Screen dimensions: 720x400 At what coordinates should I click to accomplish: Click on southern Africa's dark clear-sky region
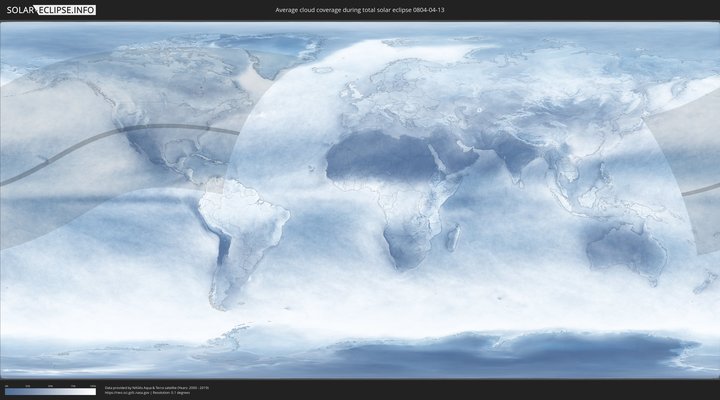[405, 245]
